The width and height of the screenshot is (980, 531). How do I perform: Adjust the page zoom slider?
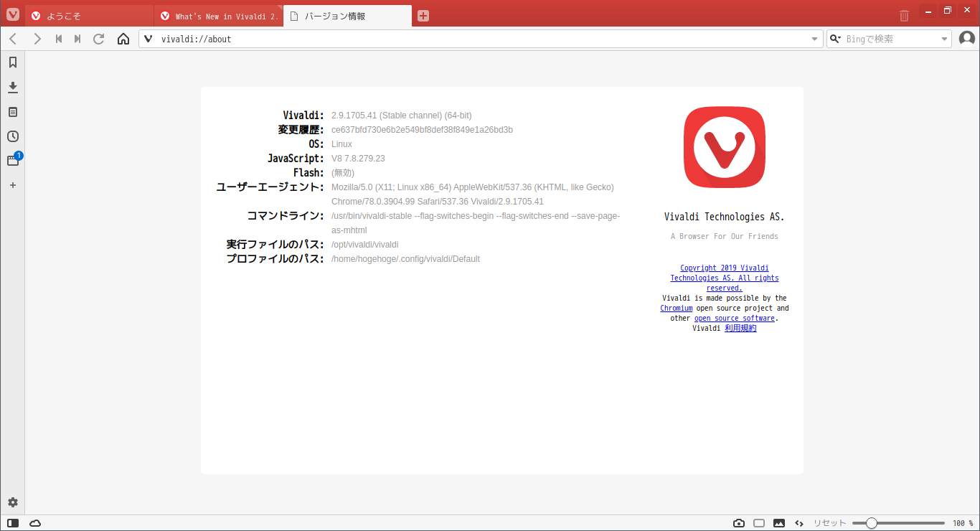pos(898,523)
